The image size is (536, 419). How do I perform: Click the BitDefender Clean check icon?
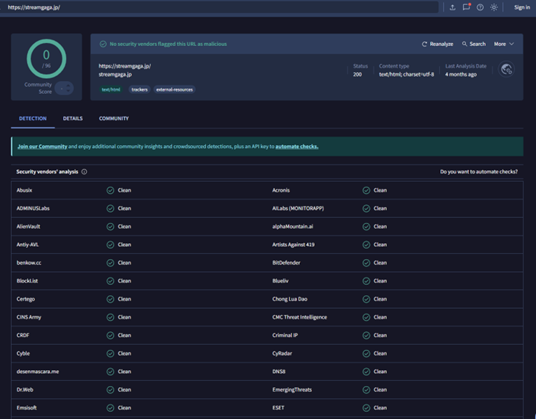pos(366,263)
